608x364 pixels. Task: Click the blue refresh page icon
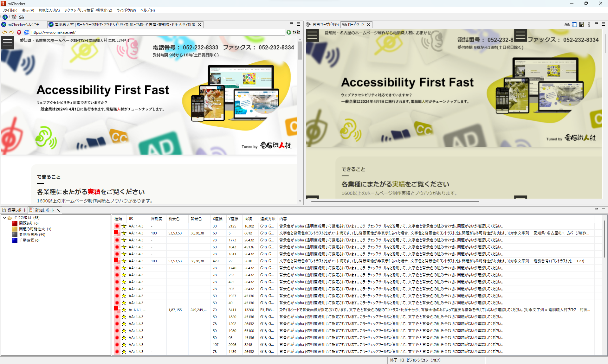click(26, 32)
